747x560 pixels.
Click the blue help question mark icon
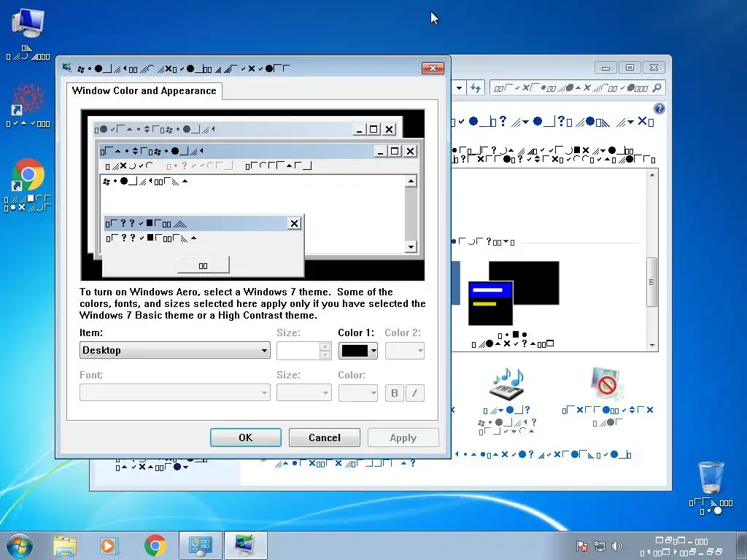tap(659, 109)
